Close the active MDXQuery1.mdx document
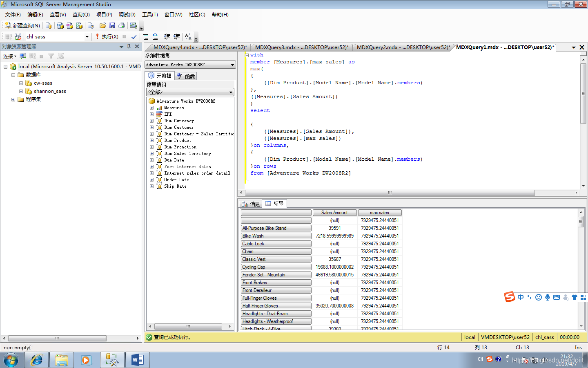 pos(582,47)
